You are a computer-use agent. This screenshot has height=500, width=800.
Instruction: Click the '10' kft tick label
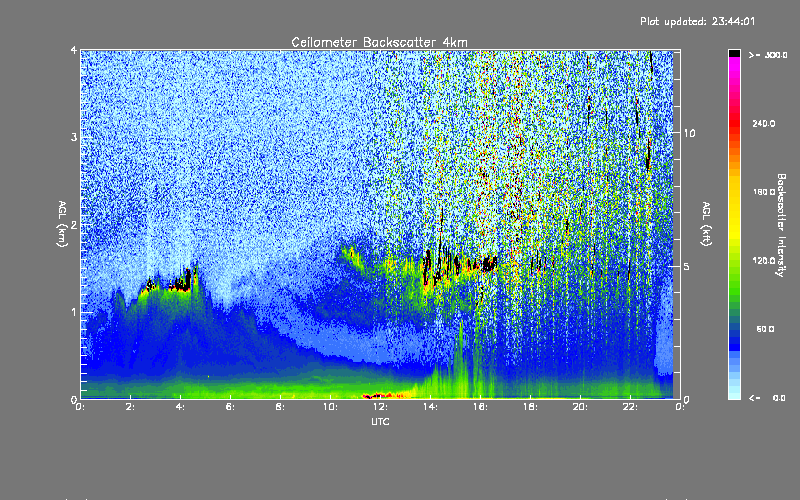(x=689, y=133)
